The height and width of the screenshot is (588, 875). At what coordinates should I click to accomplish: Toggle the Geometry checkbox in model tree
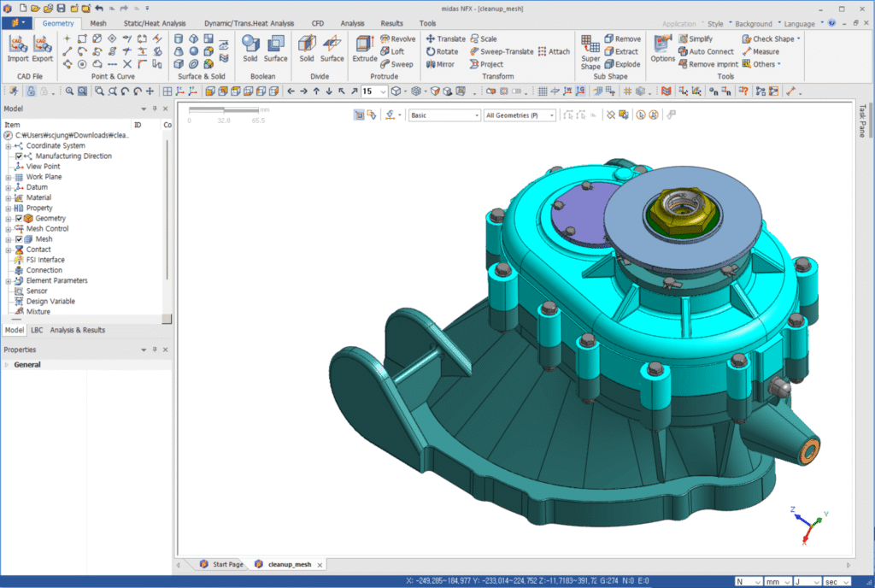(x=19, y=219)
